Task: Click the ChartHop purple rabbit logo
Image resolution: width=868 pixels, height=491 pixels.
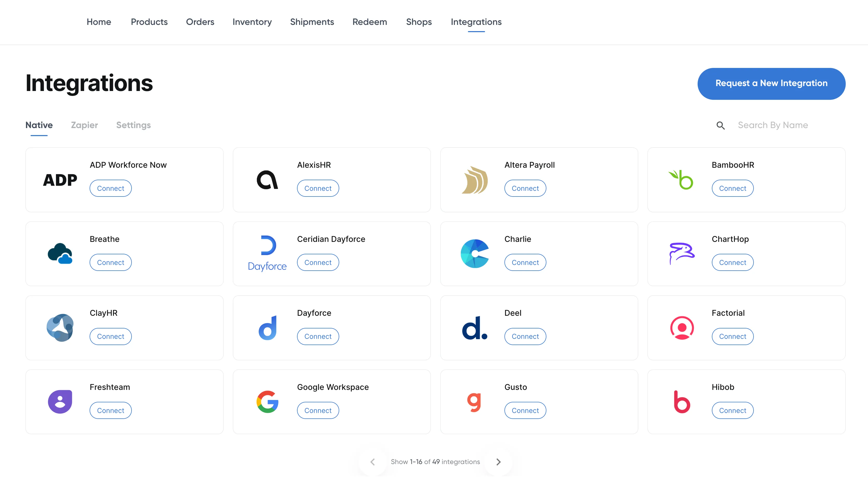Action: point(682,254)
